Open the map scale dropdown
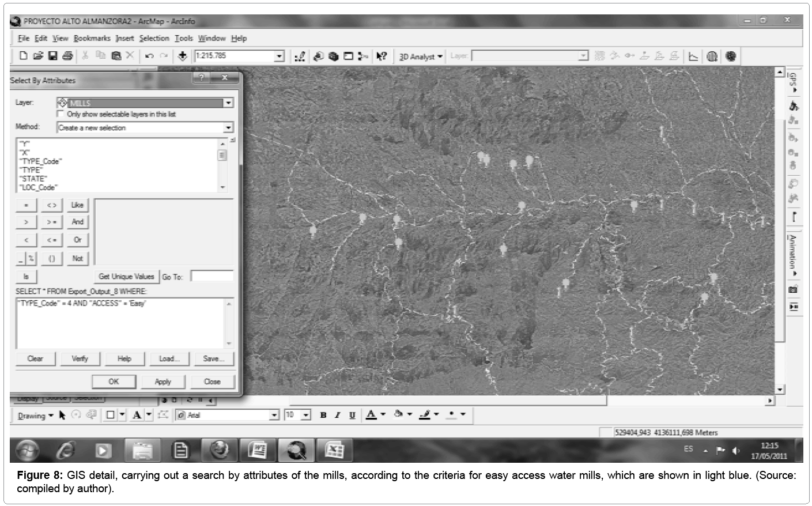This screenshot has width=812, height=506. (x=280, y=56)
